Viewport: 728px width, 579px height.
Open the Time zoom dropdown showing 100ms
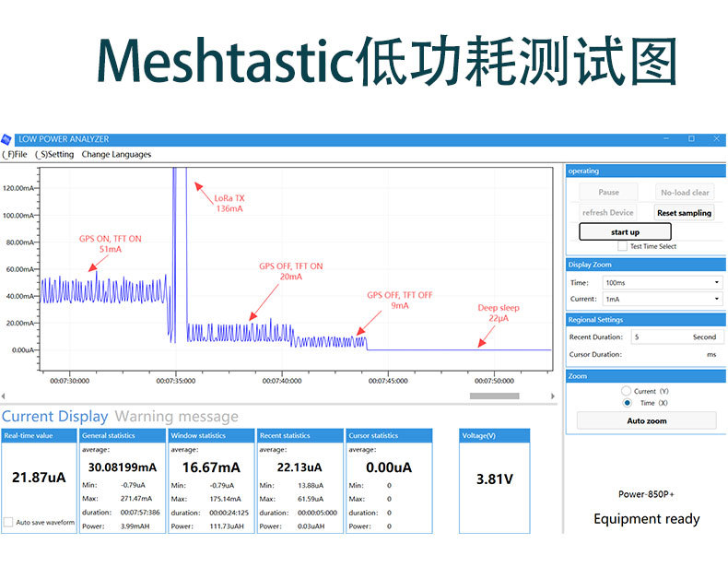pos(663,282)
